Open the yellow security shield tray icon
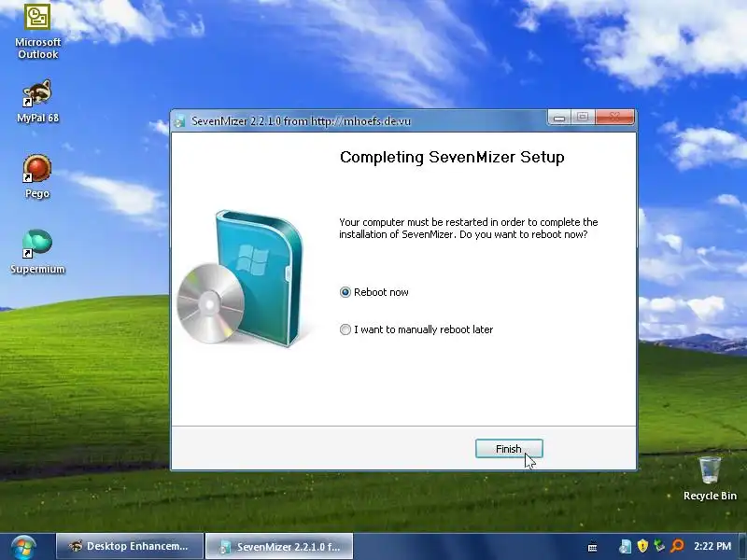 (x=642, y=546)
